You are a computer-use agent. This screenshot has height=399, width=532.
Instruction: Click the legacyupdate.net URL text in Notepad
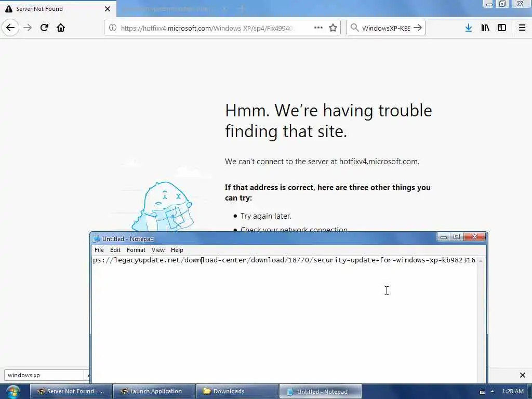284,260
